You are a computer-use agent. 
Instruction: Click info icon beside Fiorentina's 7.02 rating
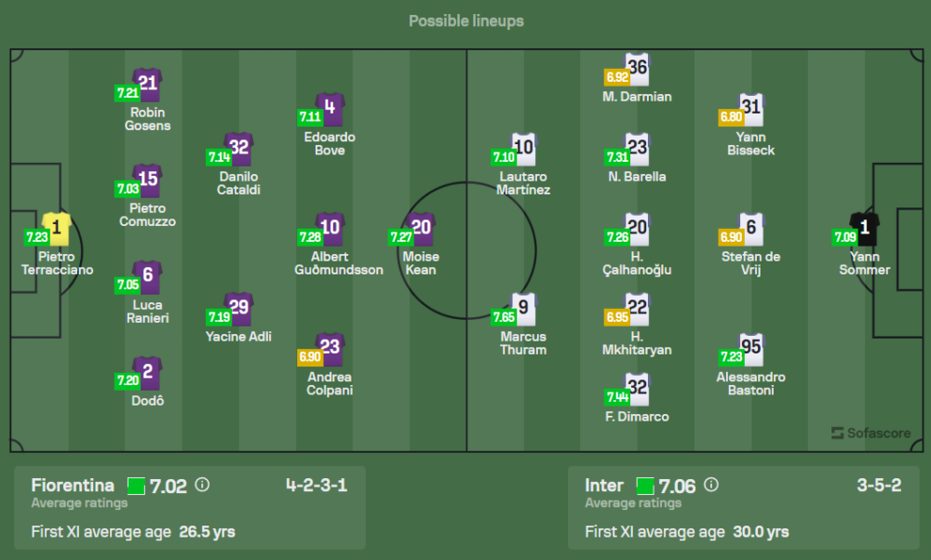[202, 485]
